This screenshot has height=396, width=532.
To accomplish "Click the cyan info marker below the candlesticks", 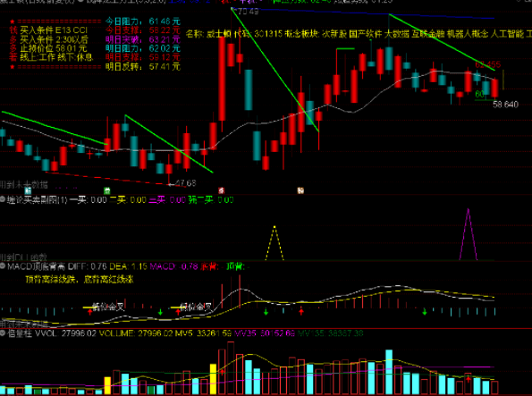I will click(28, 190).
